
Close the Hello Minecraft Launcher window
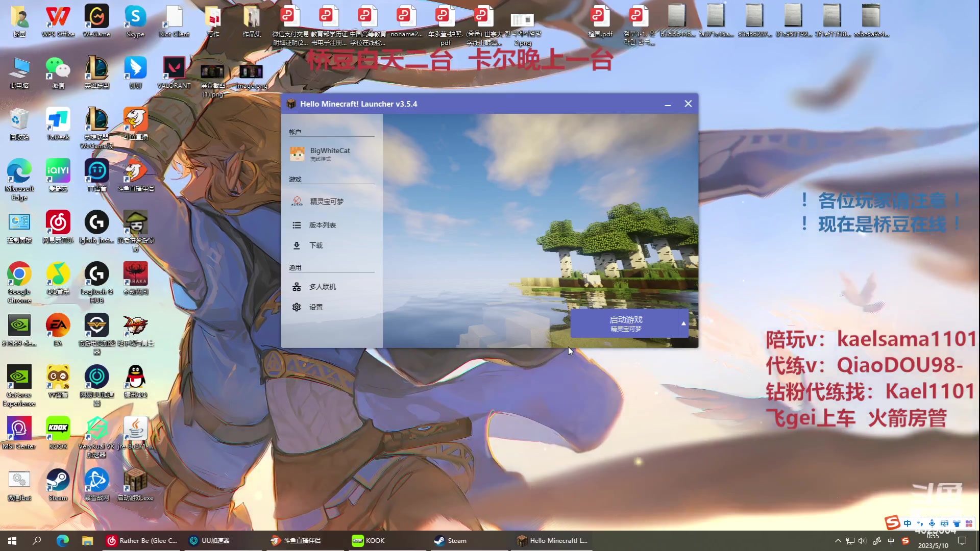(688, 104)
